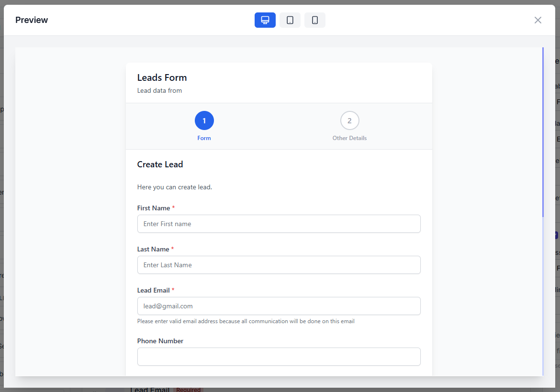Click the Last Name text box
560x392 pixels.
click(279, 265)
